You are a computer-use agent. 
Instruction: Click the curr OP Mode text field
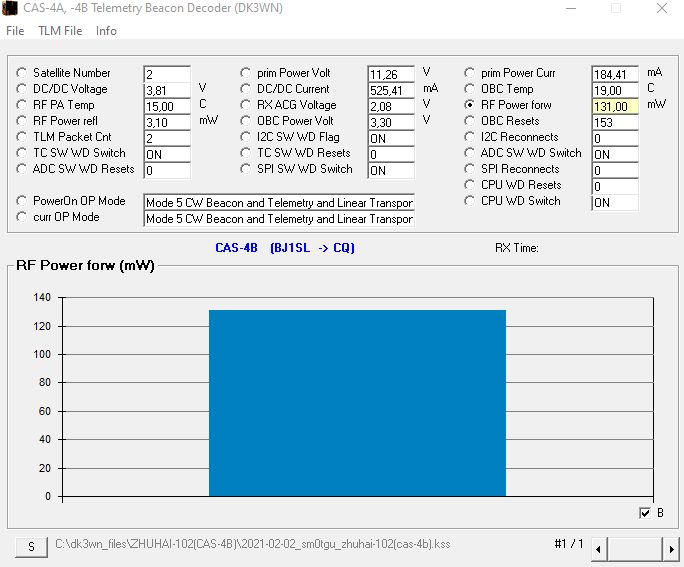click(279, 219)
